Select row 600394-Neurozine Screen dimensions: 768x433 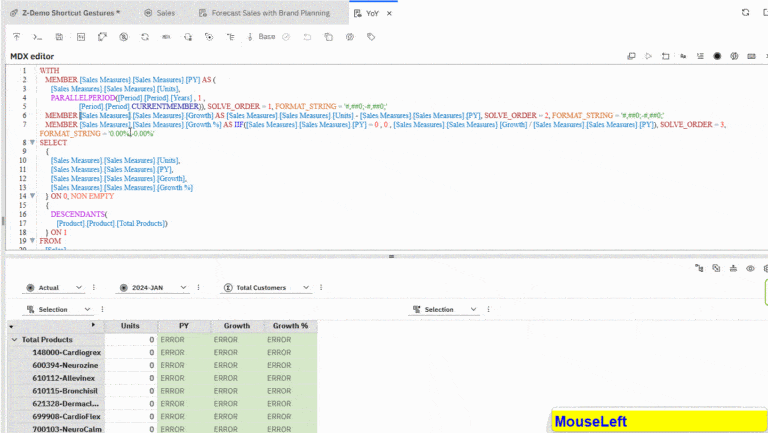click(x=56, y=365)
